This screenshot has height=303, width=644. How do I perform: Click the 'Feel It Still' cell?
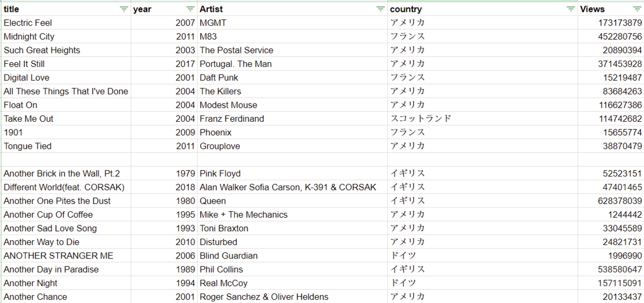tap(66, 64)
